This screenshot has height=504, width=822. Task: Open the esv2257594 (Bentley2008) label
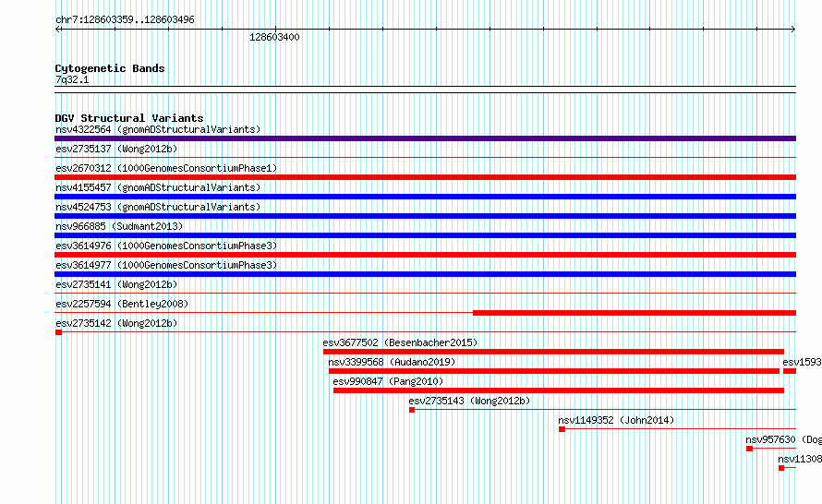(x=122, y=304)
